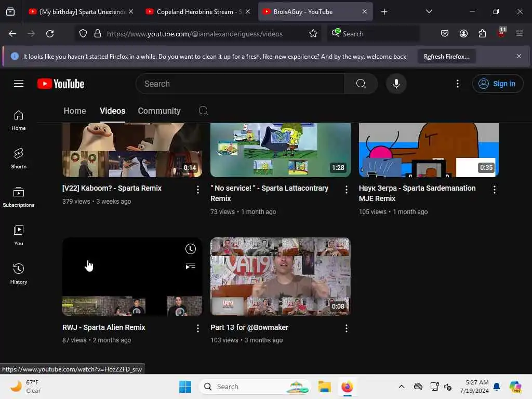Close the Copeland Herobrine Stream tab

248,11
